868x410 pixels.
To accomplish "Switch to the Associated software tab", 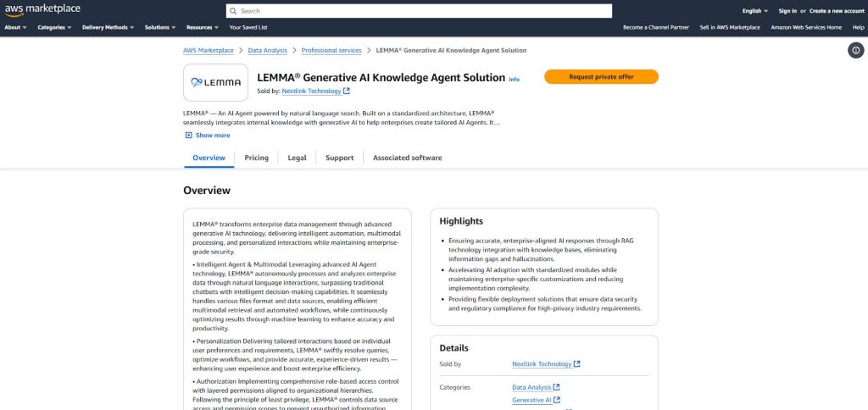I will point(407,158).
